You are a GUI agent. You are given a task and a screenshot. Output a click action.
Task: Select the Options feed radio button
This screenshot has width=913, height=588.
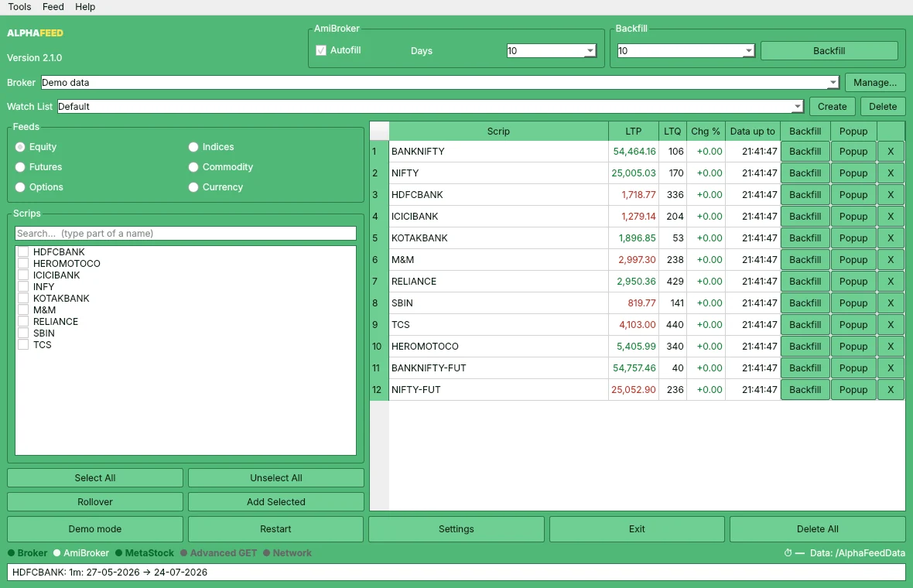coord(20,187)
